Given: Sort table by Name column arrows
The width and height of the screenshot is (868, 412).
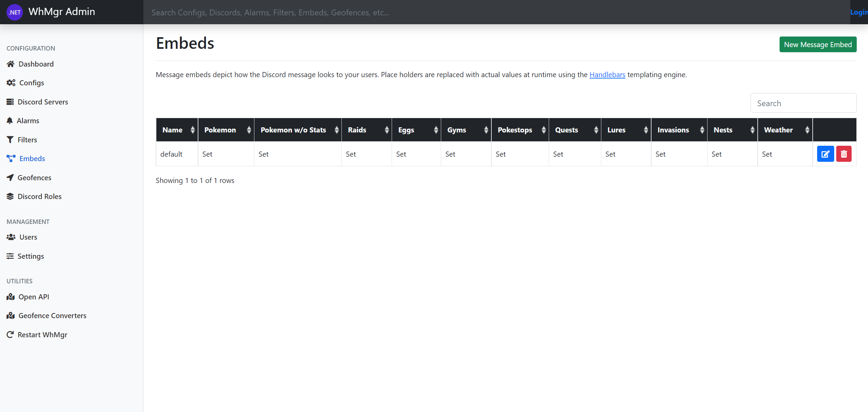Looking at the screenshot, I should point(193,130).
